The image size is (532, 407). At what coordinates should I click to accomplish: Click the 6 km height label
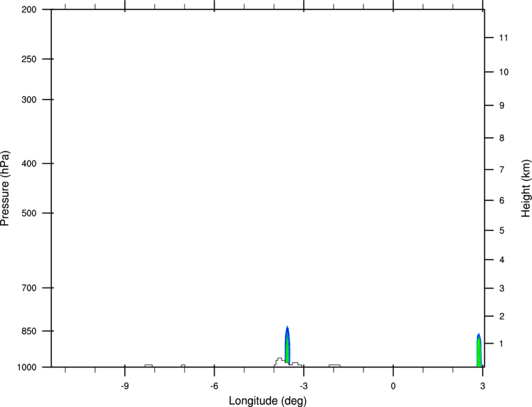(502, 200)
